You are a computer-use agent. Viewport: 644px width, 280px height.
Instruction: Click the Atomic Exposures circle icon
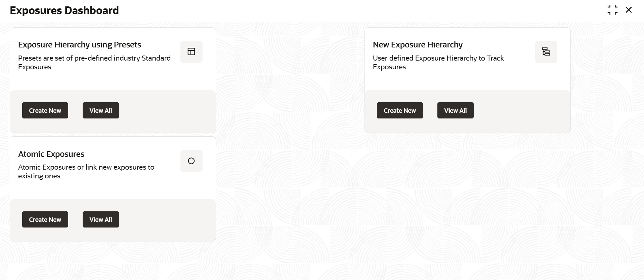(x=191, y=161)
